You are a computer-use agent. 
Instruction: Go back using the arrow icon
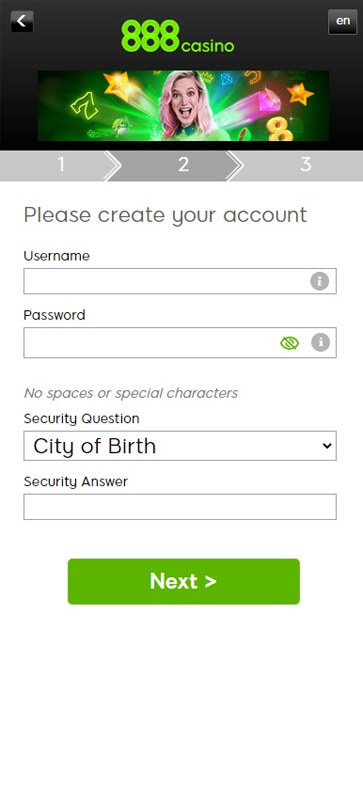pos(22,22)
